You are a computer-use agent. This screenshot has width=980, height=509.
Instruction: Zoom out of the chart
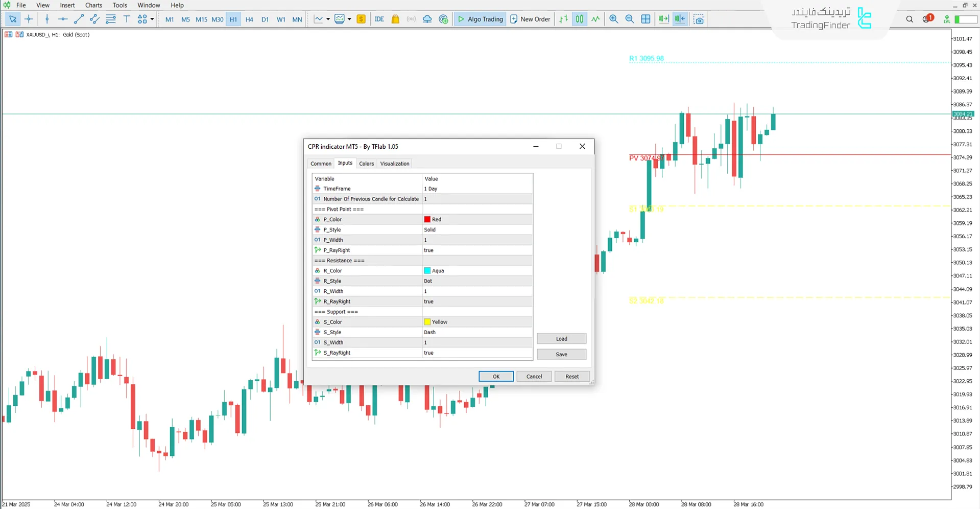coord(630,19)
